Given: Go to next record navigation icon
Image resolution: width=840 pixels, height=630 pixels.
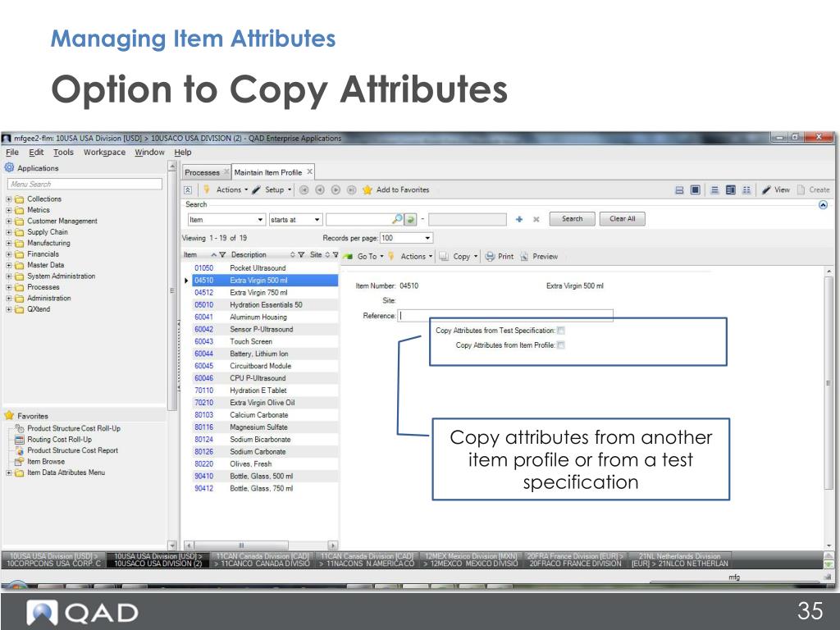Looking at the screenshot, I should click(336, 189).
